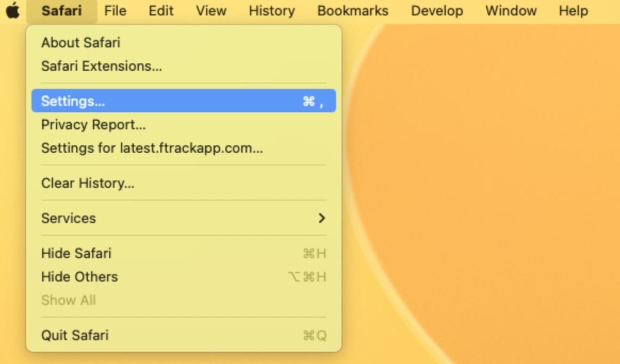Select Safari Extensions… entry
The height and width of the screenshot is (364, 620).
point(183,66)
